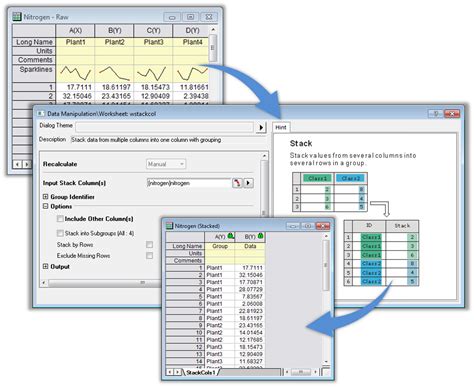Click the sheet navigation right arrow in Nitrogen (Stacked)
Image resolution: width=474 pixels, height=387 pixels.
click(x=178, y=372)
